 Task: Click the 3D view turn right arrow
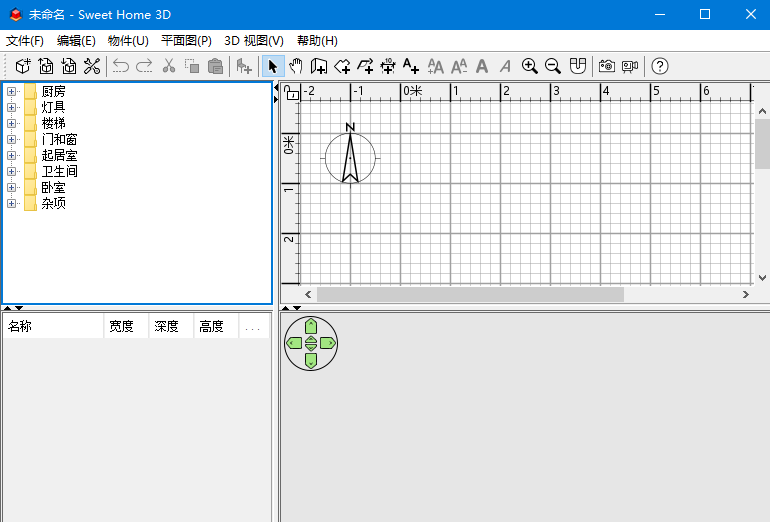328,343
